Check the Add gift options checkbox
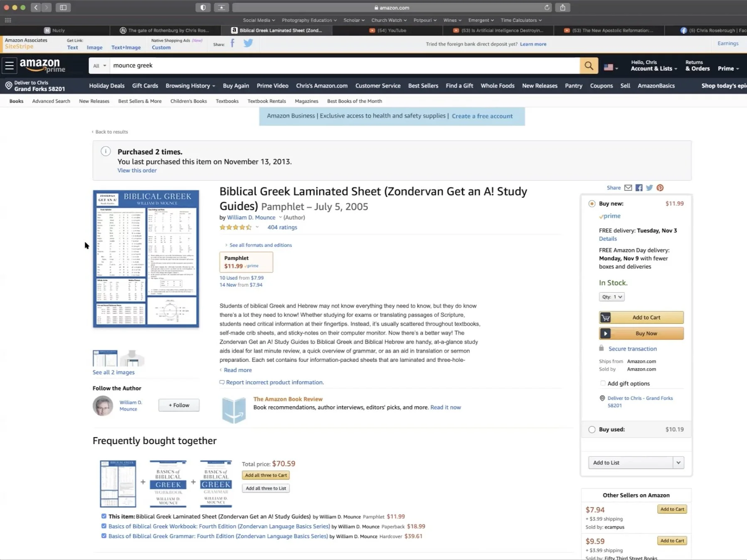 (x=603, y=383)
